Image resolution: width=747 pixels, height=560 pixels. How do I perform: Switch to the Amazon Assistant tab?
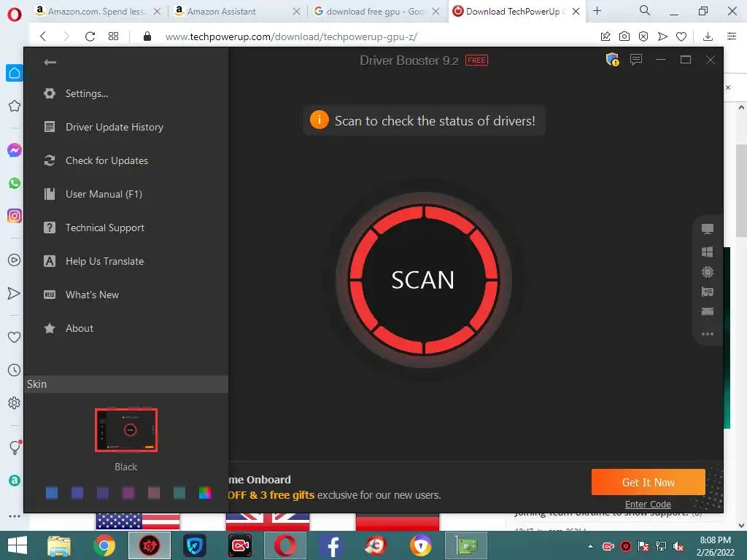point(237,12)
